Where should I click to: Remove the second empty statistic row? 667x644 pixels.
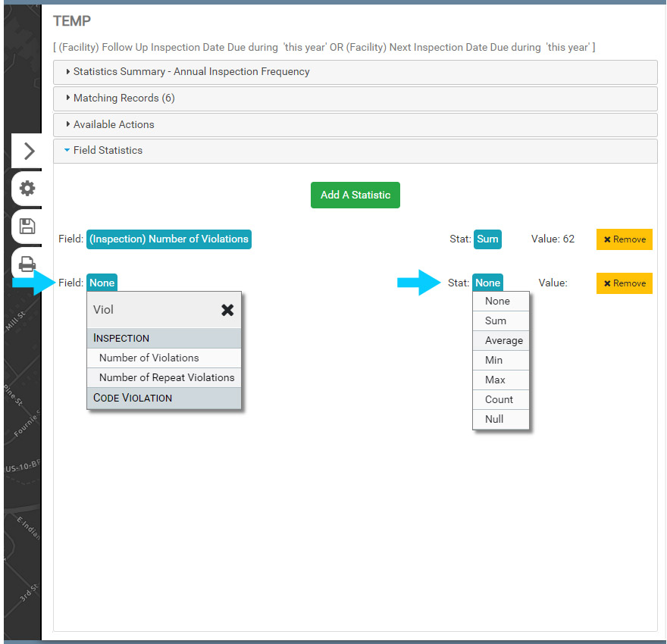(624, 283)
